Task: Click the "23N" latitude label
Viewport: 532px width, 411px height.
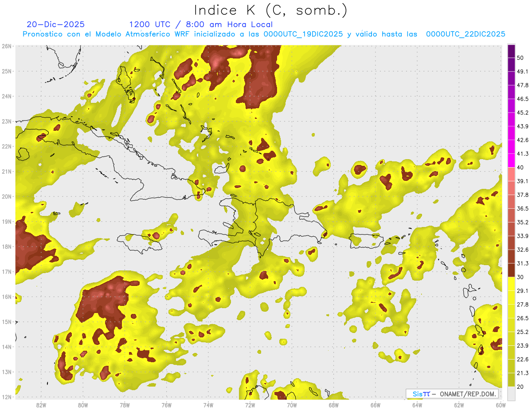Action: (x=7, y=121)
